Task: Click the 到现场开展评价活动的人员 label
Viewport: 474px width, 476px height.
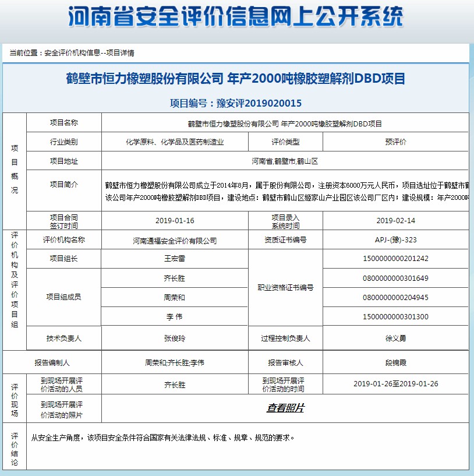Action: (62, 385)
